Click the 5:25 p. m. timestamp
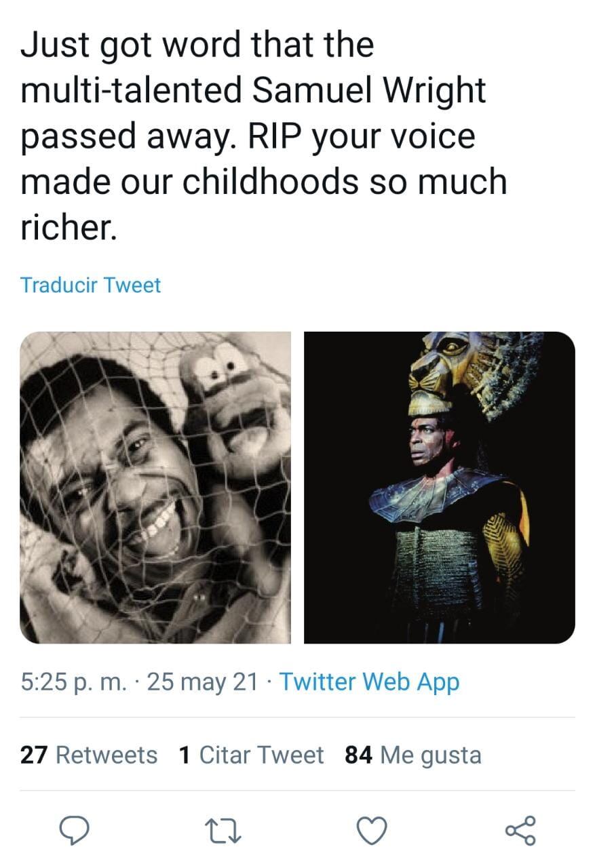 (73, 682)
